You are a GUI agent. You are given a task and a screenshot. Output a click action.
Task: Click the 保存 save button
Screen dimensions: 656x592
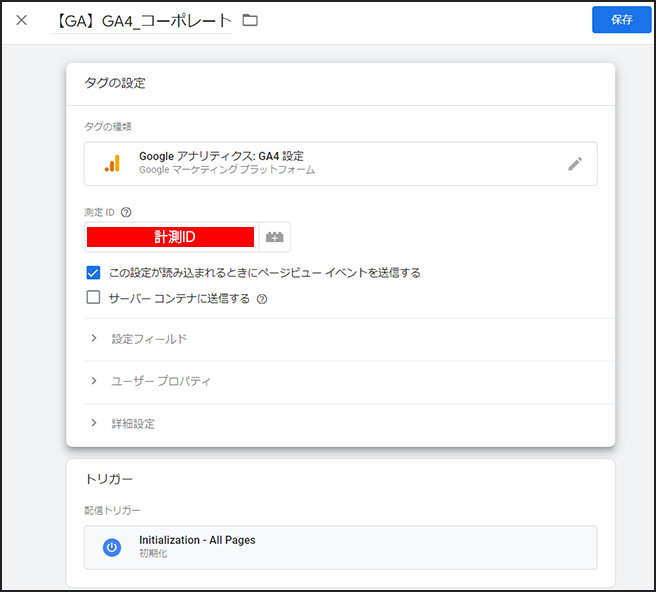[621, 20]
